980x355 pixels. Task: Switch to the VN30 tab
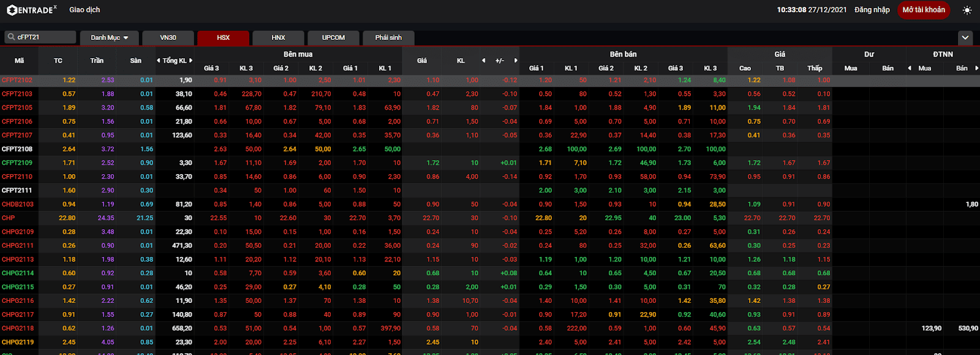tap(168, 37)
